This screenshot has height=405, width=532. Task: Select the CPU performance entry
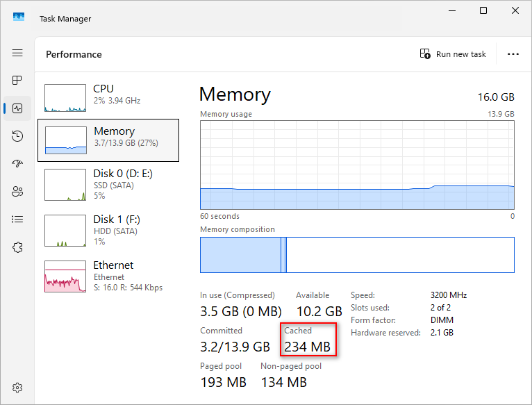point(108,98)
